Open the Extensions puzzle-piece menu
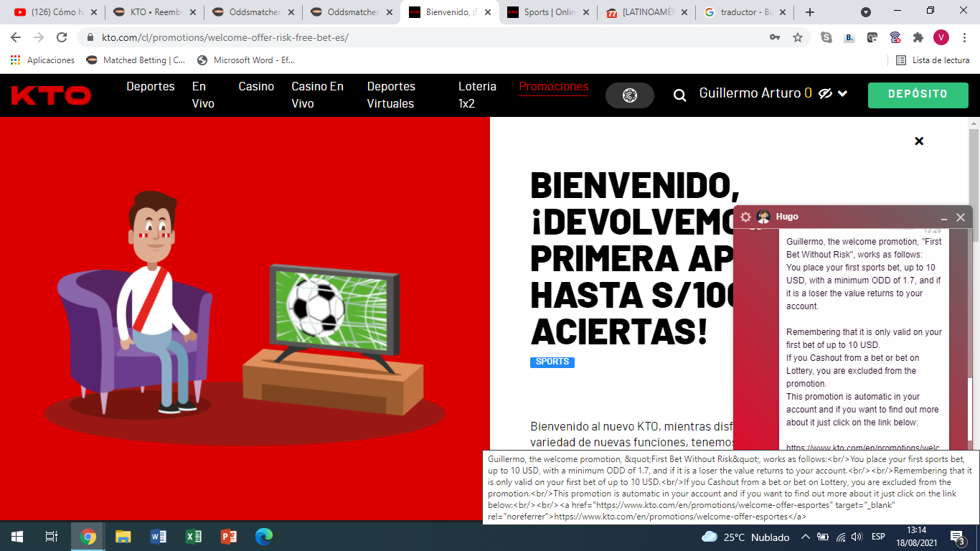Image resolution: width=980 pixels, height=551 pixels. click(918, 37)
